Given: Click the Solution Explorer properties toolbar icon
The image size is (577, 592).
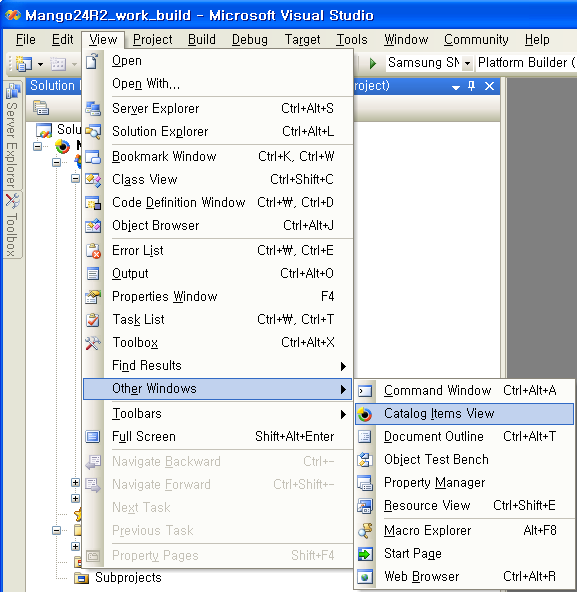Looking at the screenshot, I should (x=41, y=108).
